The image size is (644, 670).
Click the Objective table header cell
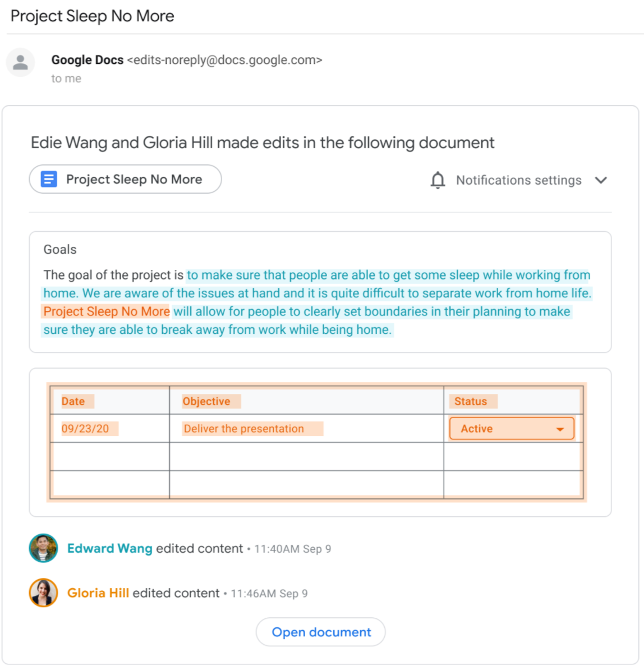(306, 401)
